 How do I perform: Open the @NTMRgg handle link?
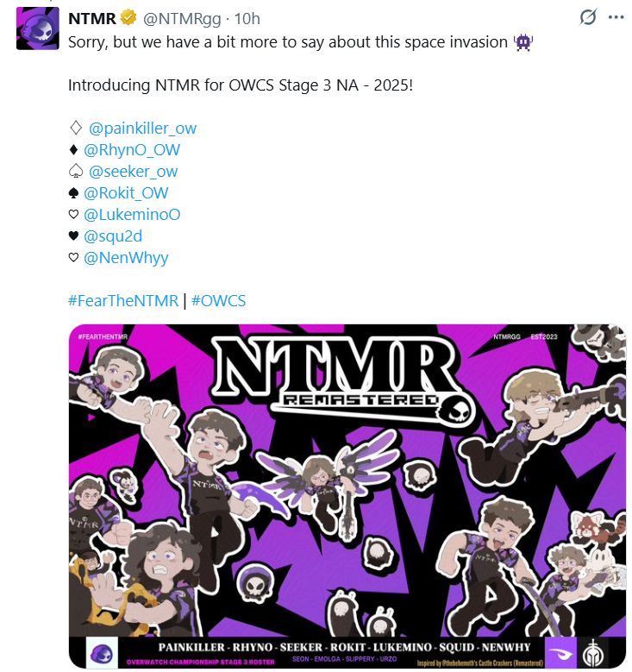pos(182,19)
